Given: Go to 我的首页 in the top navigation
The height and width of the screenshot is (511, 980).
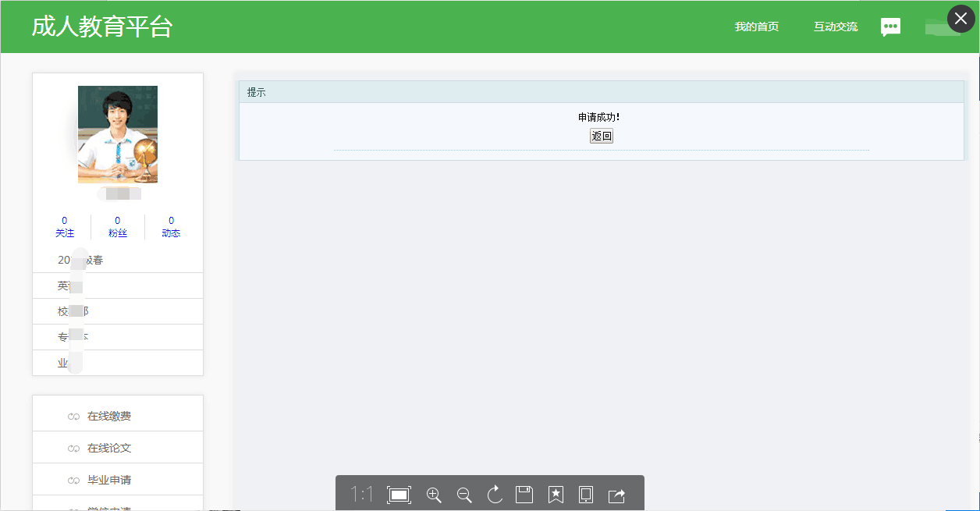Looking at the screenshot, I should tap(756, 27).
